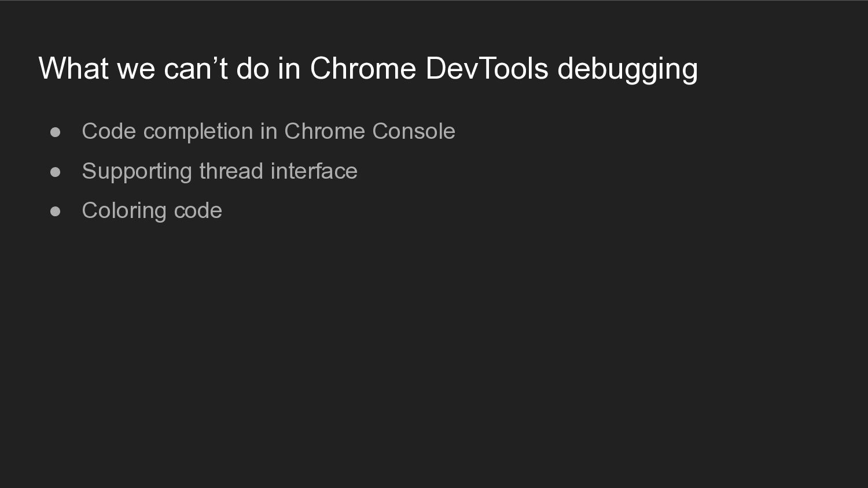Select the Code completion in Chrome Console line
Image resolution: width=868 pixels, height=488 pixels.
(269, 132)
